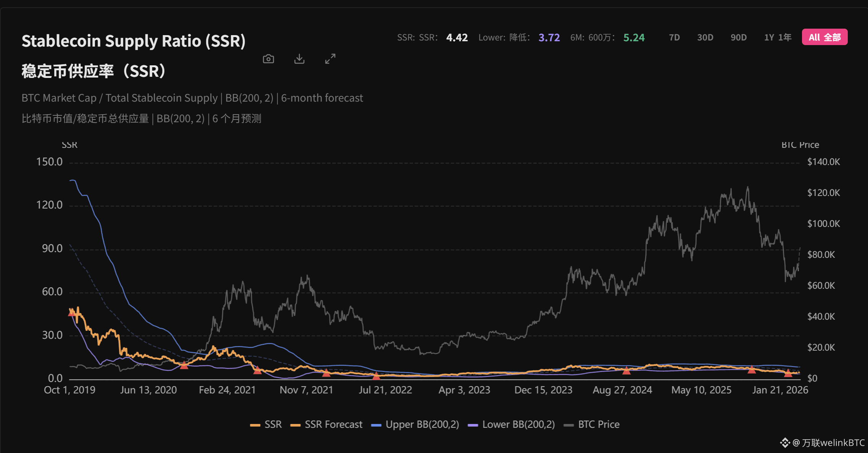Click the Feb 24, 2021 date label
Image resolution: width=868 pixels, height=453 pixels.
[x=227, y=390]
